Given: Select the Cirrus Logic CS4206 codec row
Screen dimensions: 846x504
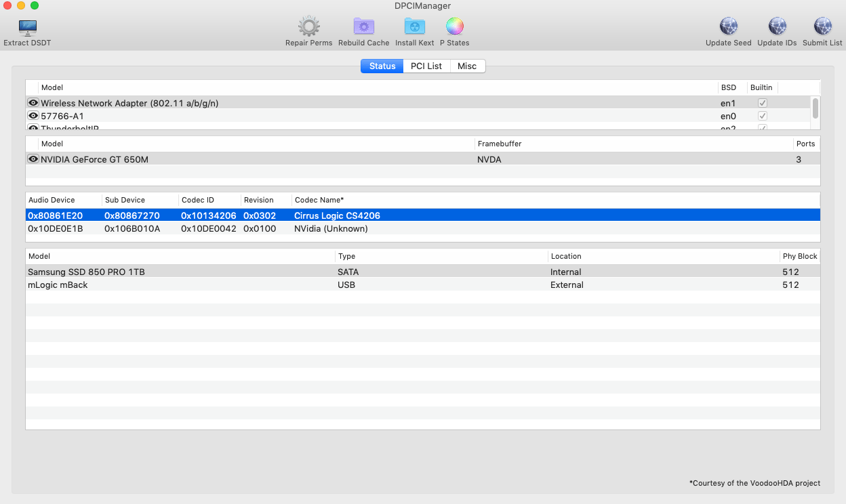Looking at the screenshot, I should [423, 215].
